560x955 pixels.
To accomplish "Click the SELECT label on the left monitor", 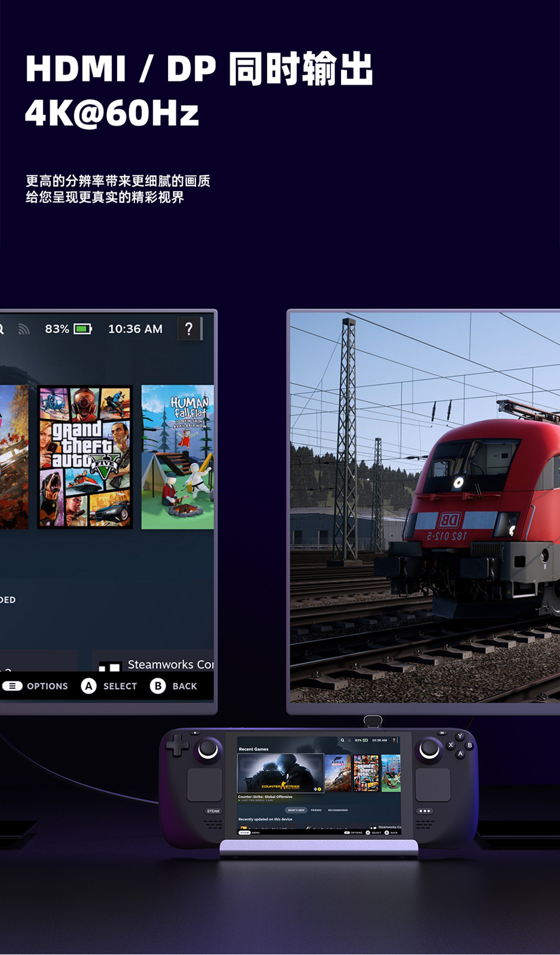I will (x=120, y=686).
